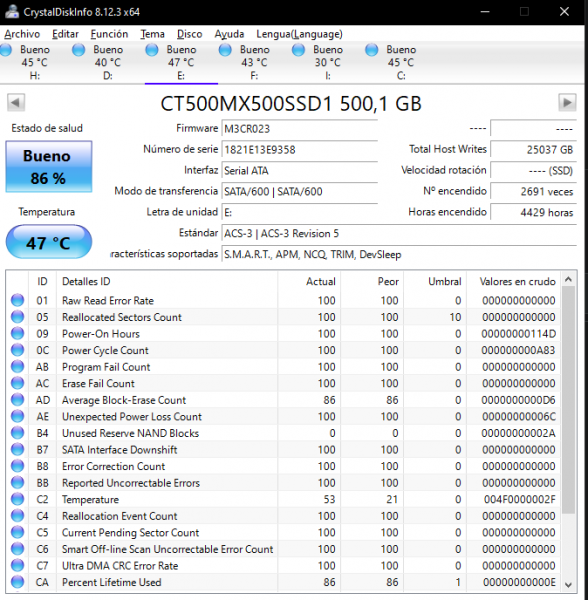Image resolution: width=588 pixels, height=600 pixels.
Task: Click the serial number field
Action: tap(299, 150)
